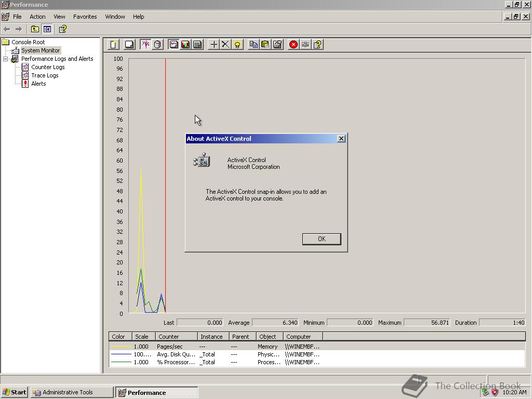Click the Up One Level folder icon
The height and width of the screenshot is (399, 532).
[35, 29]
